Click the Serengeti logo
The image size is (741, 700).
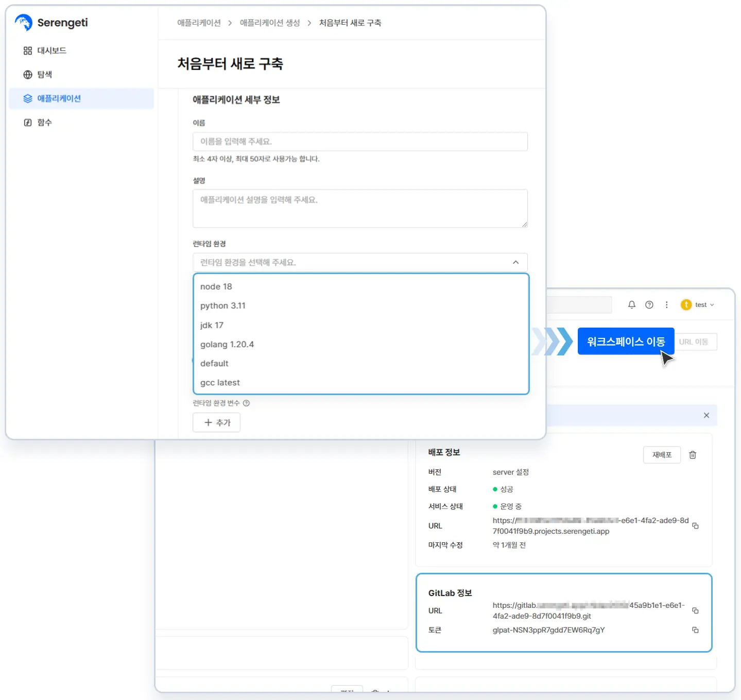click(x=51, y=23)
